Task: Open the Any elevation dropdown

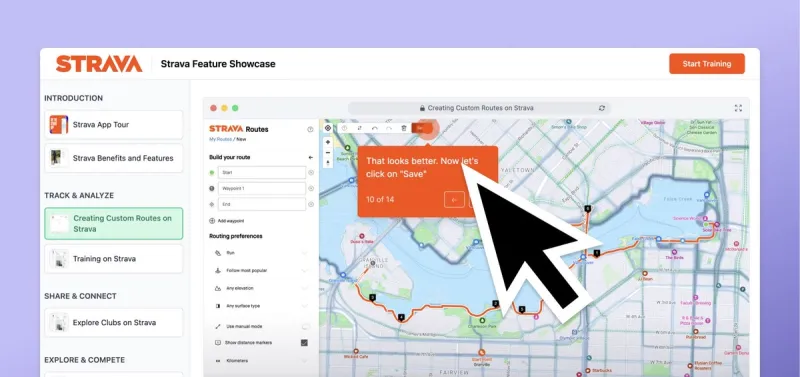Action: coord(261,288)
